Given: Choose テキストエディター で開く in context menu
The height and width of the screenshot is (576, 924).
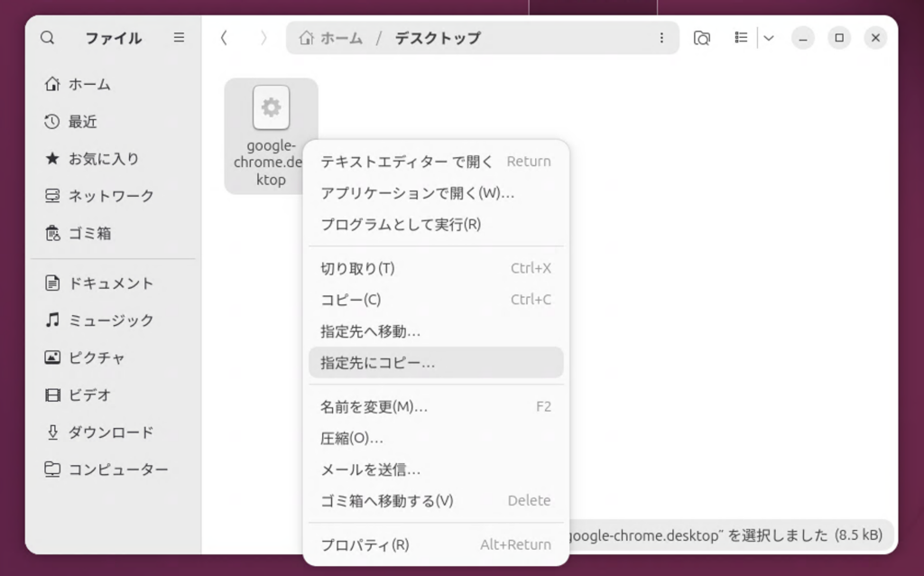Looking at the screenshot, I should (407, 162).
